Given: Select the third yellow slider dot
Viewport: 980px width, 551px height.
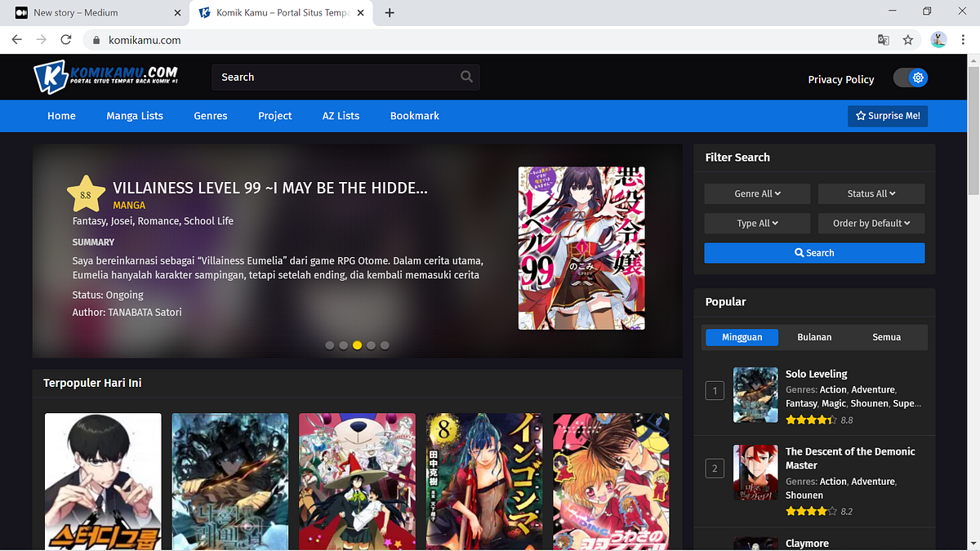Looking at the screenshot, I should [x=357, y=345].
